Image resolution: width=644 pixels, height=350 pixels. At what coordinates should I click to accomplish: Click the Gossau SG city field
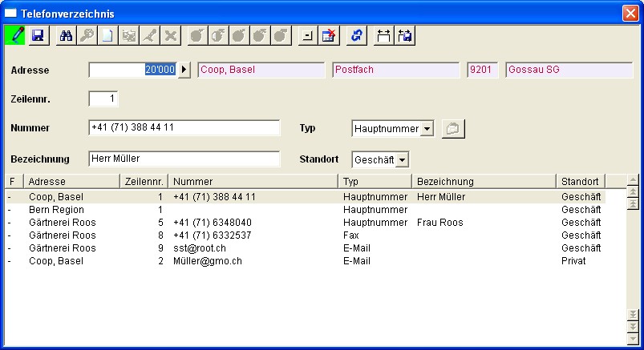click(569, 70)
